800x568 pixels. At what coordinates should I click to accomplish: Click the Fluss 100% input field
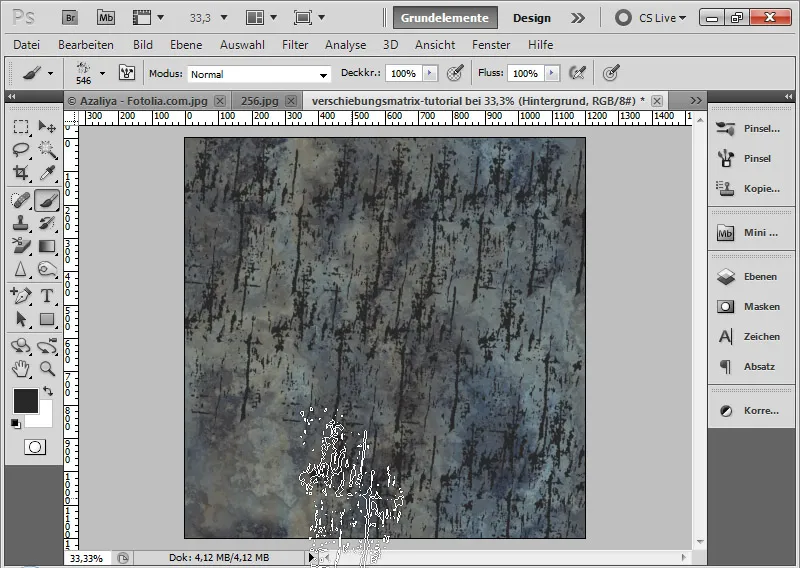(526, 73)
